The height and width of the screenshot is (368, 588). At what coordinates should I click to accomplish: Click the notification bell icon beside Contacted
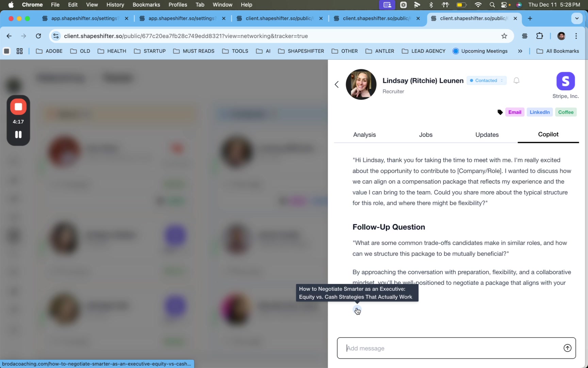point(516,81)
